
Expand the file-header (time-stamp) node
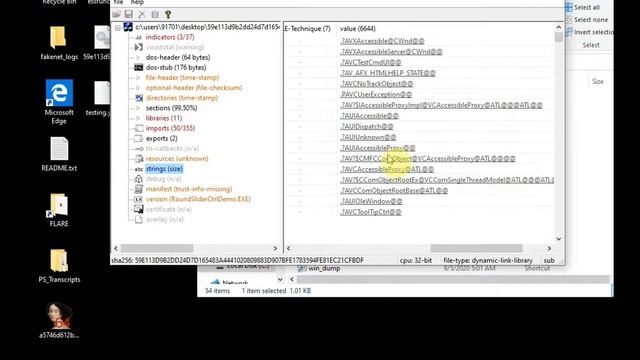click(138, 78)
